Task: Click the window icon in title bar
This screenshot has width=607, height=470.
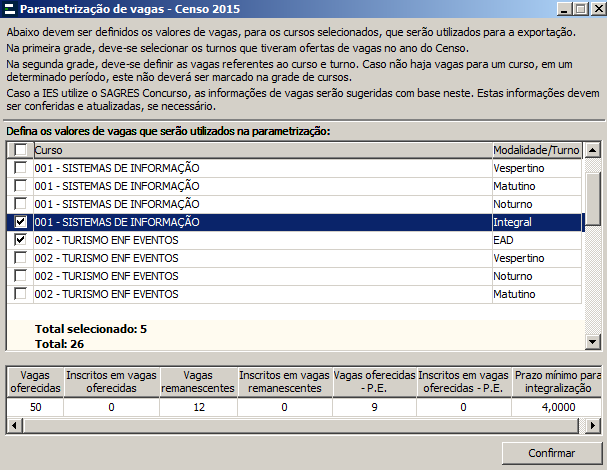Action: coord(10,10)
